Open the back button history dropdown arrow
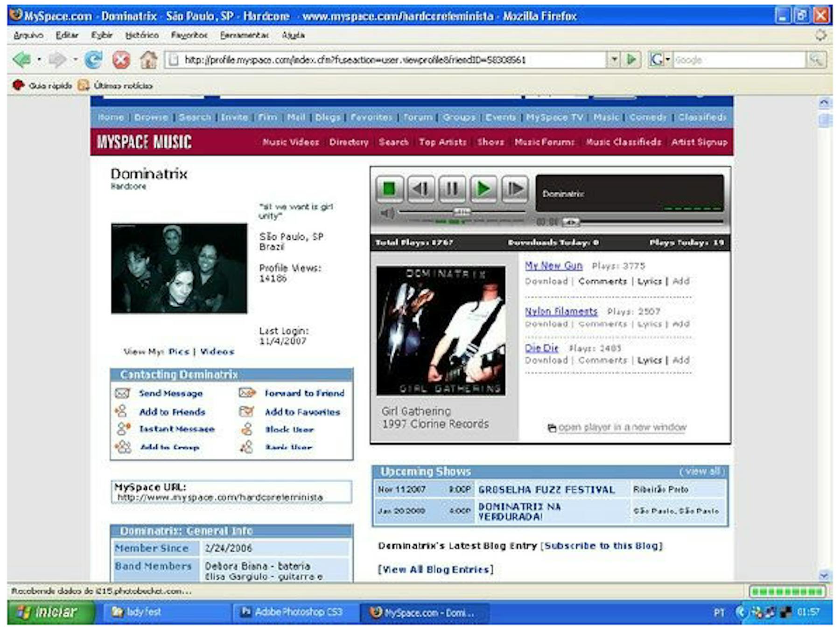 pyautogui.click(x=39, y=60)
